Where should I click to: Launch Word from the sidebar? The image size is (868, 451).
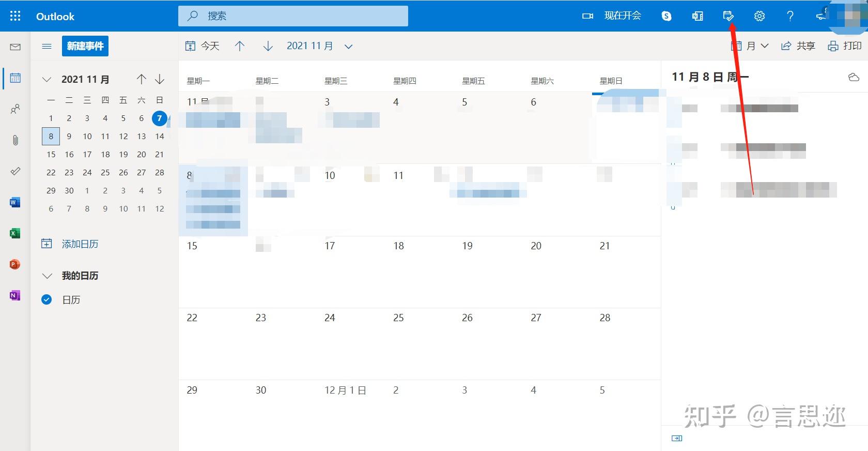15,202
